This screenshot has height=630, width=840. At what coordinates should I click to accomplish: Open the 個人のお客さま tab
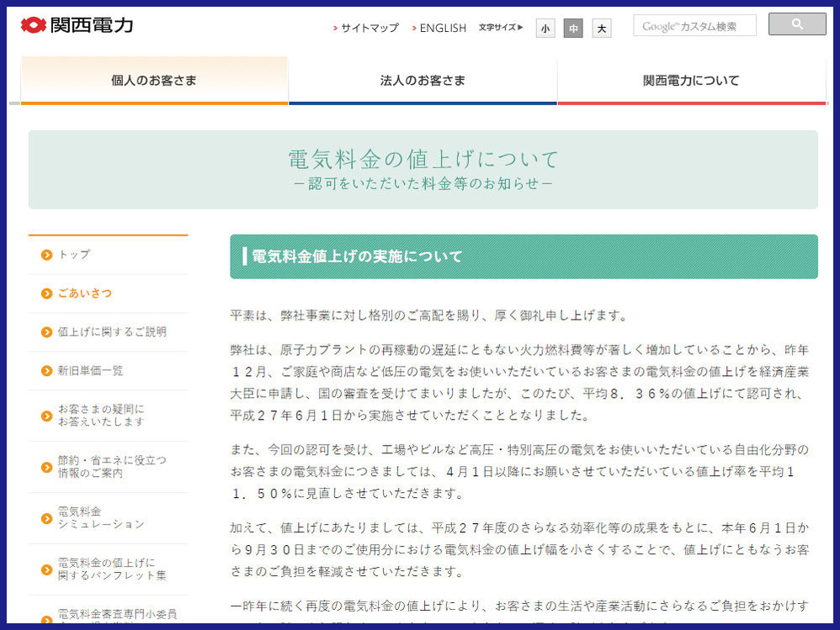pyautogui.click(x=154, y=81)
